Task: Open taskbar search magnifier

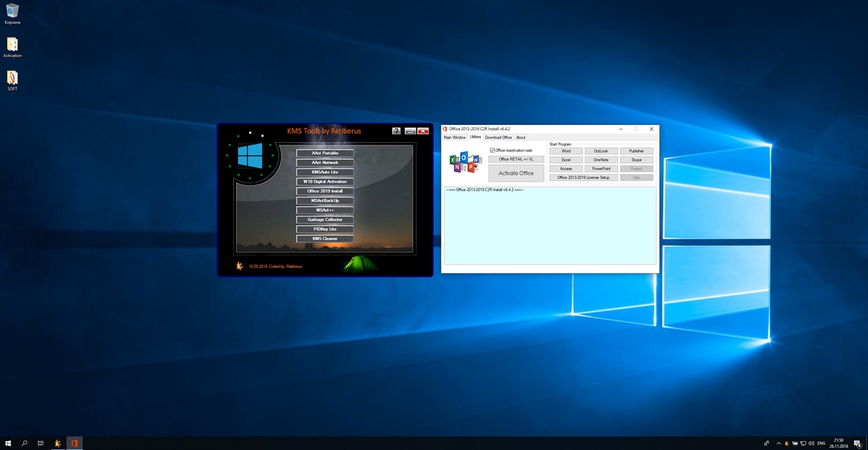Action: point(25,443)
